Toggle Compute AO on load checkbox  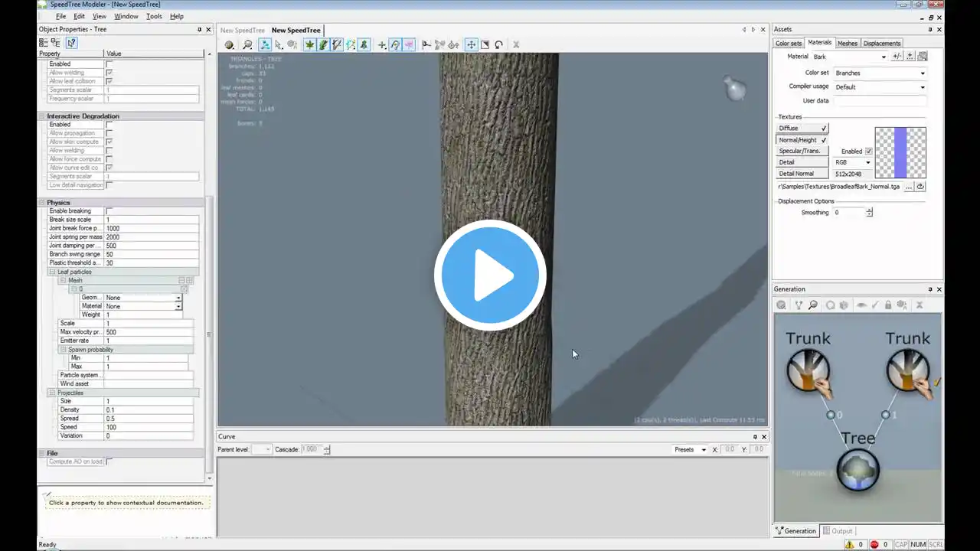(x=109, y=462)
